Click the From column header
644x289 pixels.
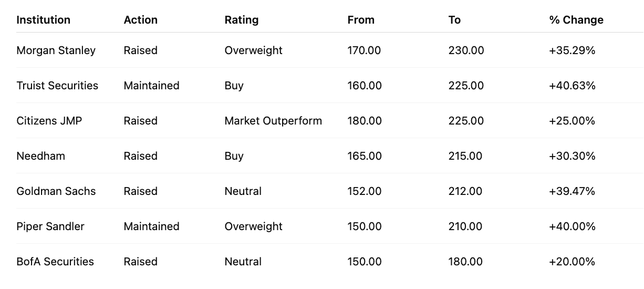coord(361,20)
